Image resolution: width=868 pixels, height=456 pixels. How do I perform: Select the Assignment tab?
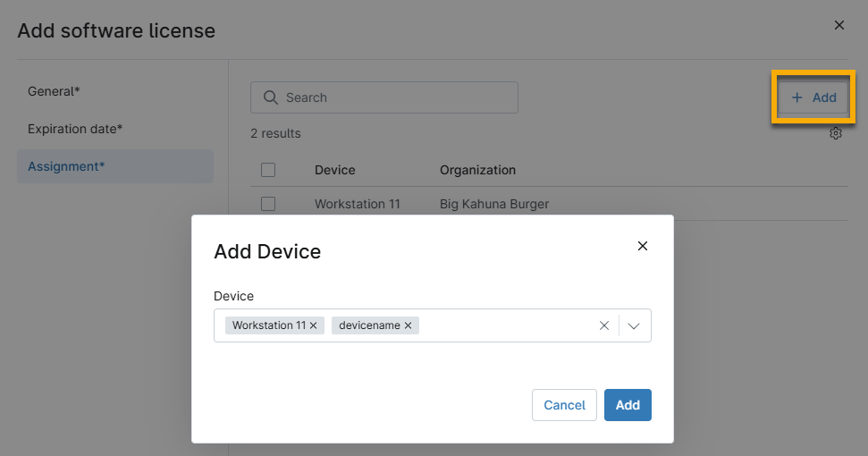click(66, 166)
